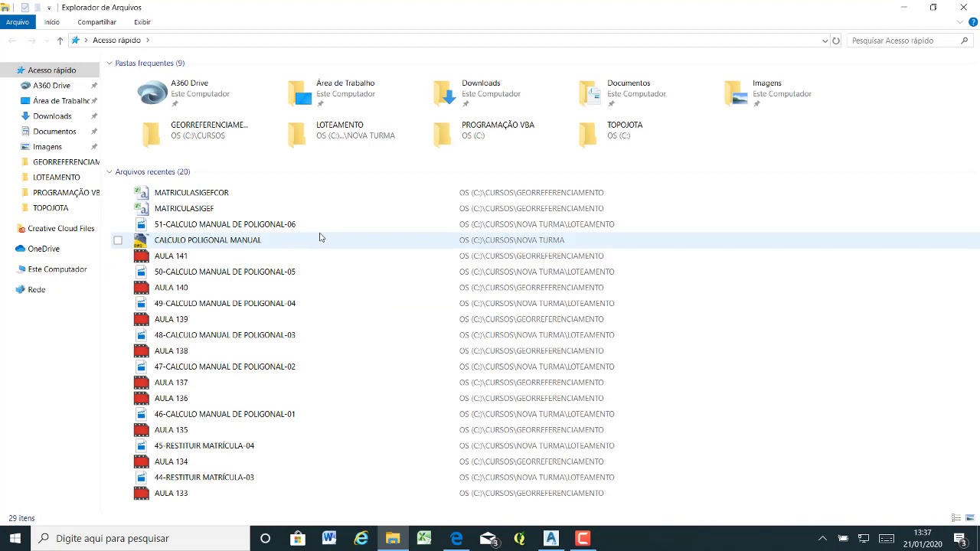This screenshot has height=551, width=980.
Task: Open the Área de Trabalho frequent folder icon
Action: point(300,93)
